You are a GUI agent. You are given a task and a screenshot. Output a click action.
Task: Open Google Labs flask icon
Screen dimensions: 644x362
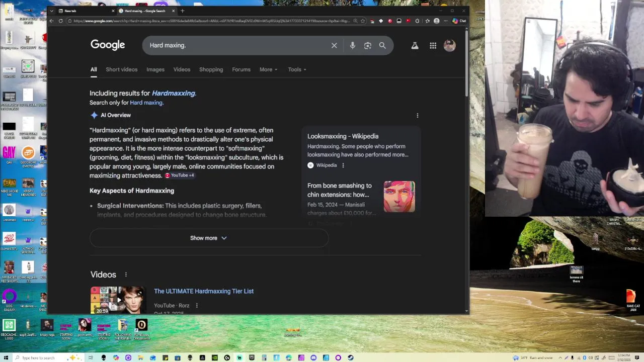(x=415, y=45)
